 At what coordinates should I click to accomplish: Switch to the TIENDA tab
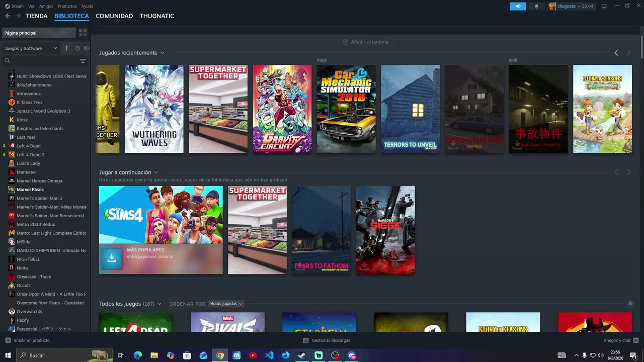37,16
